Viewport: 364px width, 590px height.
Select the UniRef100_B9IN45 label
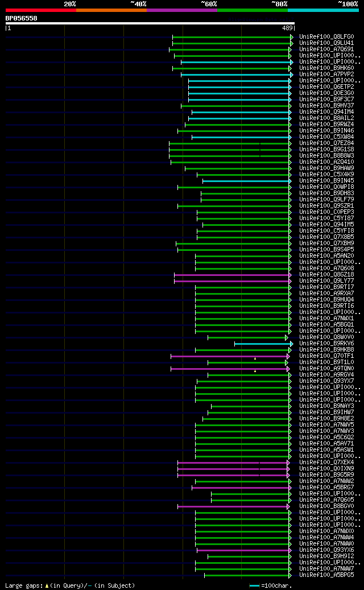(x=326, y=180)
